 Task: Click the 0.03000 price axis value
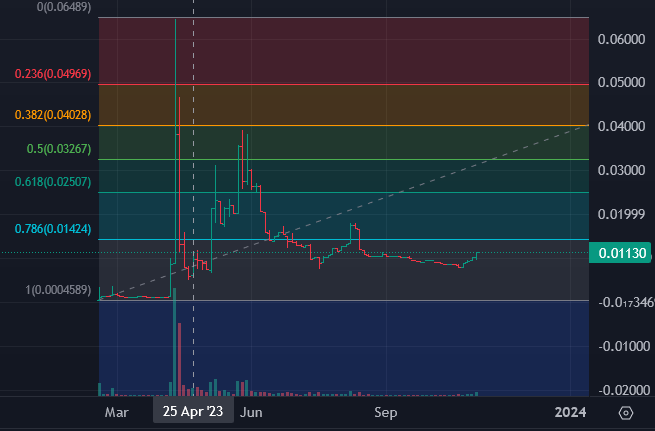click(621, 170)
